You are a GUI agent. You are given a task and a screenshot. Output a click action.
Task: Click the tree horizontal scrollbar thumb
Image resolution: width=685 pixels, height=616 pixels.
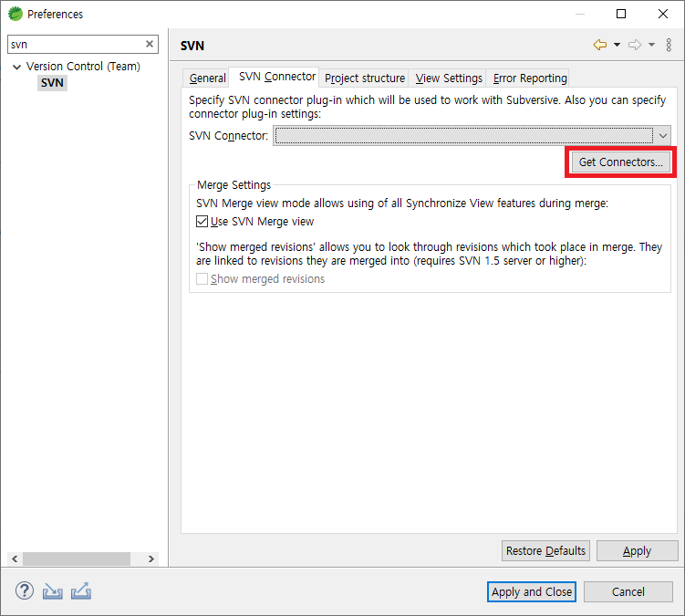coord(77,559)
